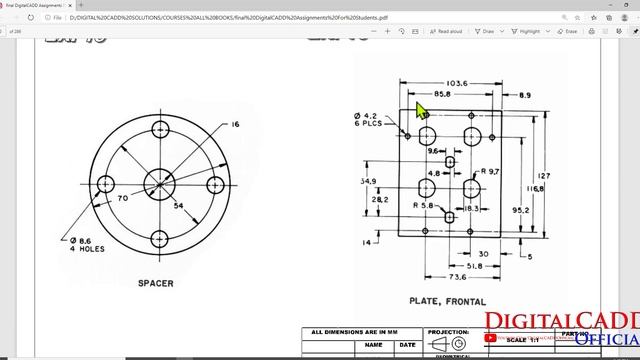Viewport: 640px width, 360px height.
Task: Click the 127 height dimension
Action: tap(544, 176)
